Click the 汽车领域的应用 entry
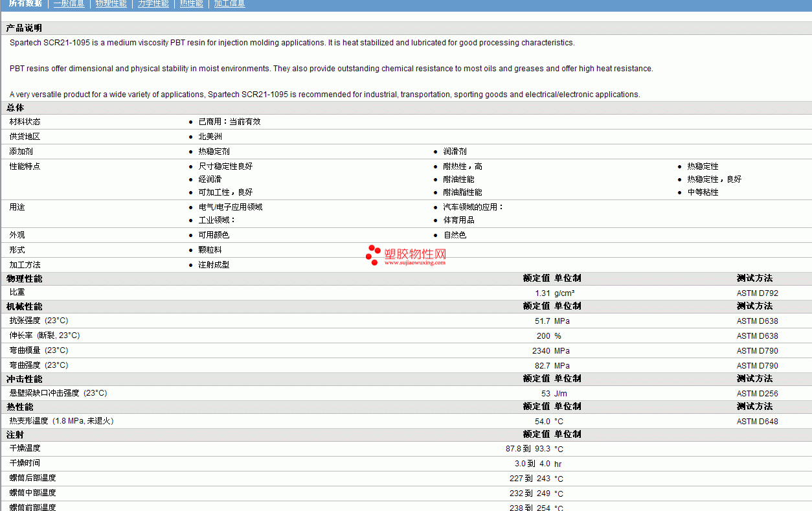The height and width of the screenshot is (511, 812). (473, 207)
